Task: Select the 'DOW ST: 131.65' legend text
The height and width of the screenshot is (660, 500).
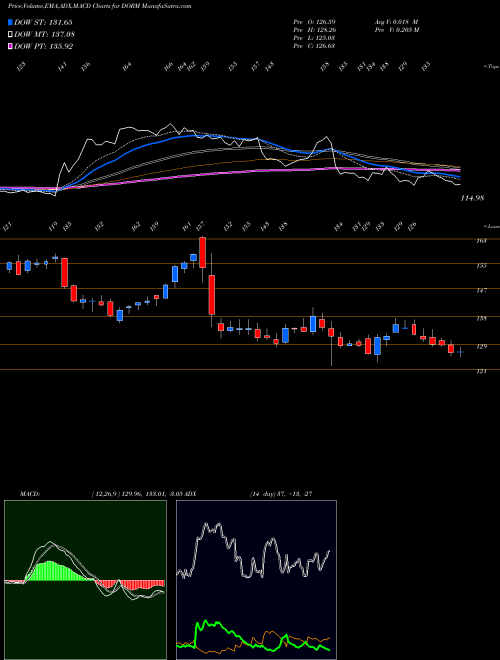Action: click(x=43, y=22)
